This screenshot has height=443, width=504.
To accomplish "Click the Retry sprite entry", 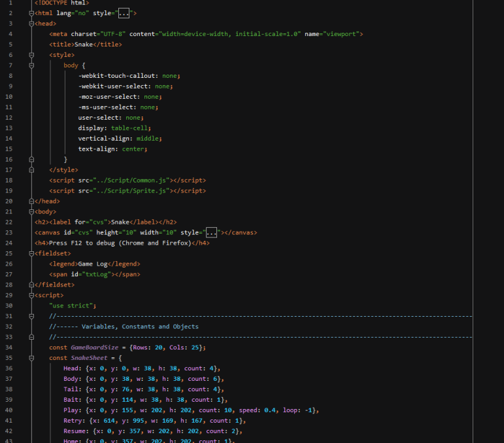I will coord(155,421).
